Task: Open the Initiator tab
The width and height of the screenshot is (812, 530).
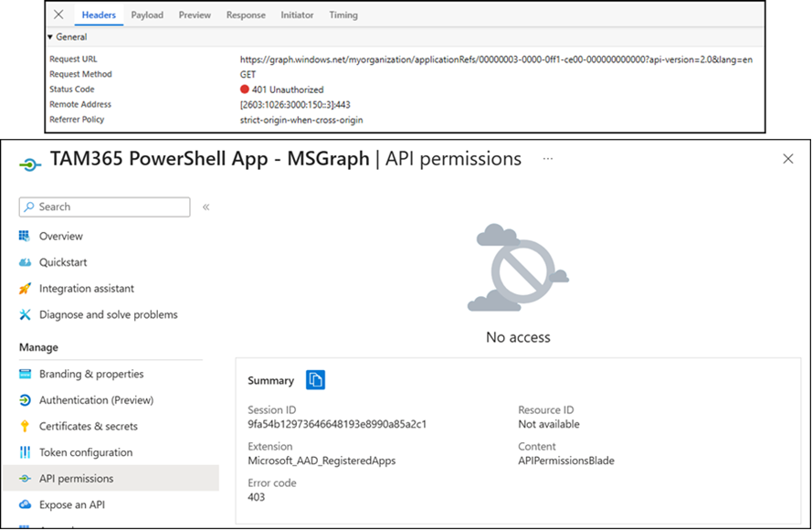Action: click(x=297, y=15)
